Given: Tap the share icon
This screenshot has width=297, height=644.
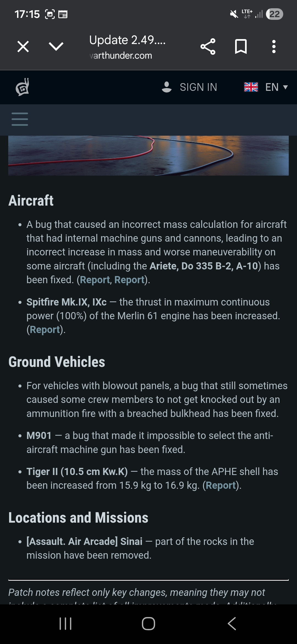Looking at the screenshot, I should point(208,47).
